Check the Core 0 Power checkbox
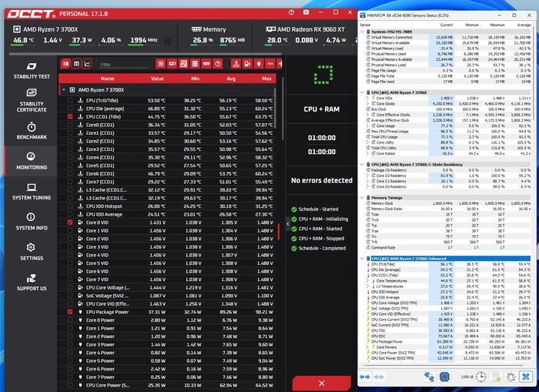Screen dimensions: 539x392 (x=70, y=320)
